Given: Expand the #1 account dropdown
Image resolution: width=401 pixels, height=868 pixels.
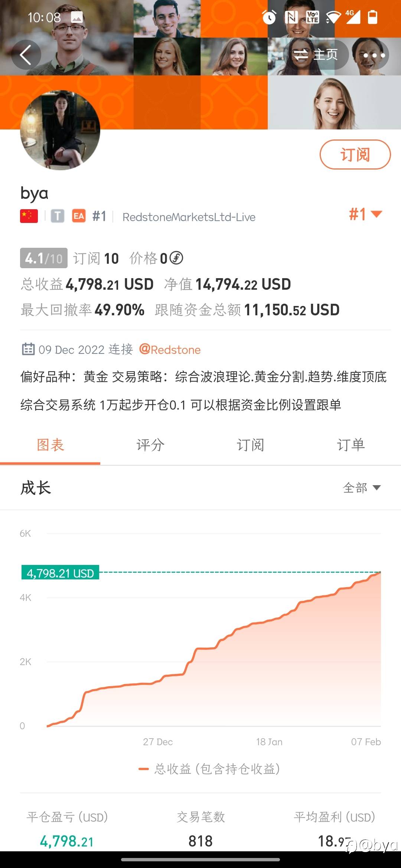Looking at the screenshot, I should [366, 214].
